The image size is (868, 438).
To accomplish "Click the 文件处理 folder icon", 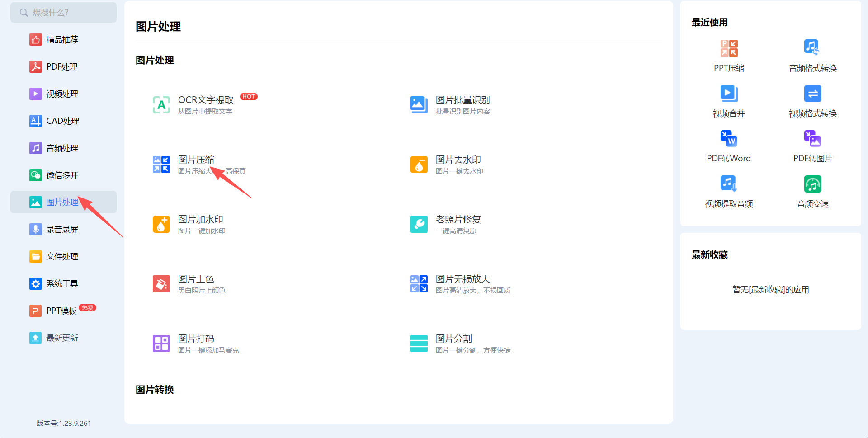I will coord(36,257).
